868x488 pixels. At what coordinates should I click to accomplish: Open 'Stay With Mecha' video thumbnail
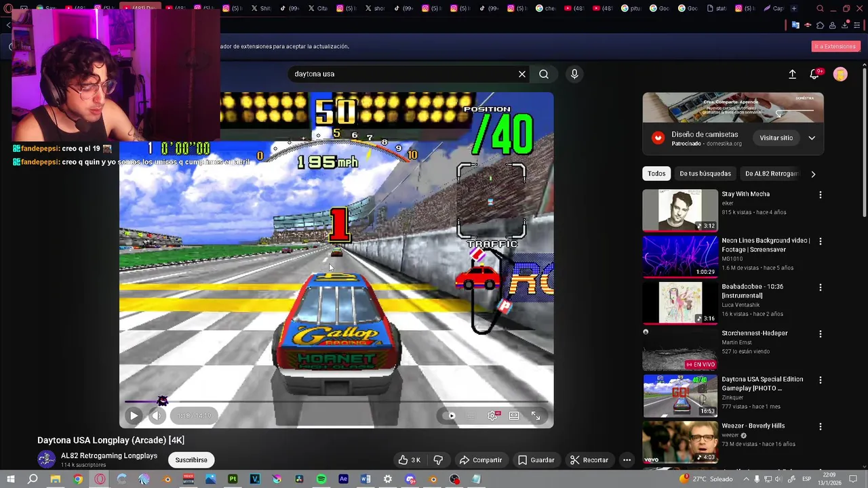[680, 210]
